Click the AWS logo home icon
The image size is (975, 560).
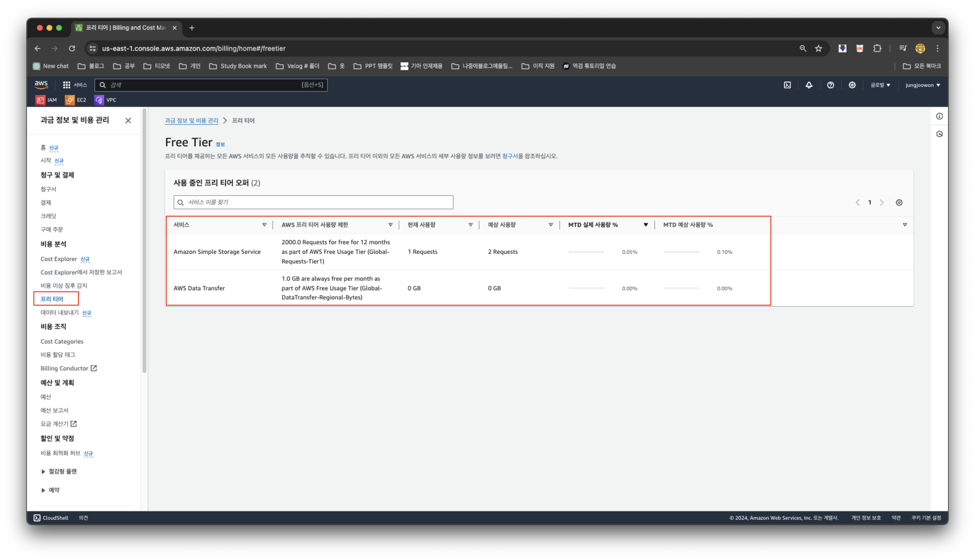[41, 85]
